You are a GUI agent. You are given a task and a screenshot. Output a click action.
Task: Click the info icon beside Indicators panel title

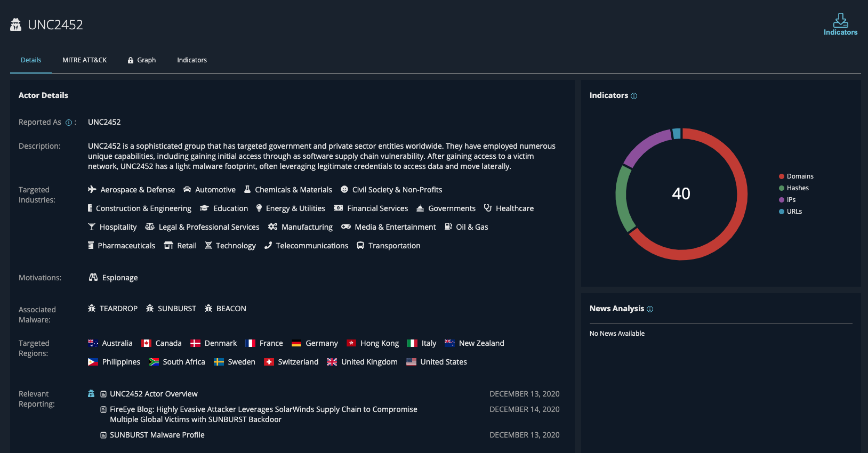click(634, 96)
